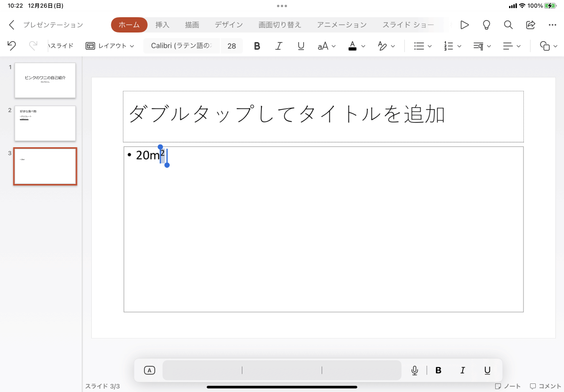Tap the プレゼンテーション title text
Image resolution: width=564 pixels, height=392 pixels.
pyautogui.click(x=53, y=25)
